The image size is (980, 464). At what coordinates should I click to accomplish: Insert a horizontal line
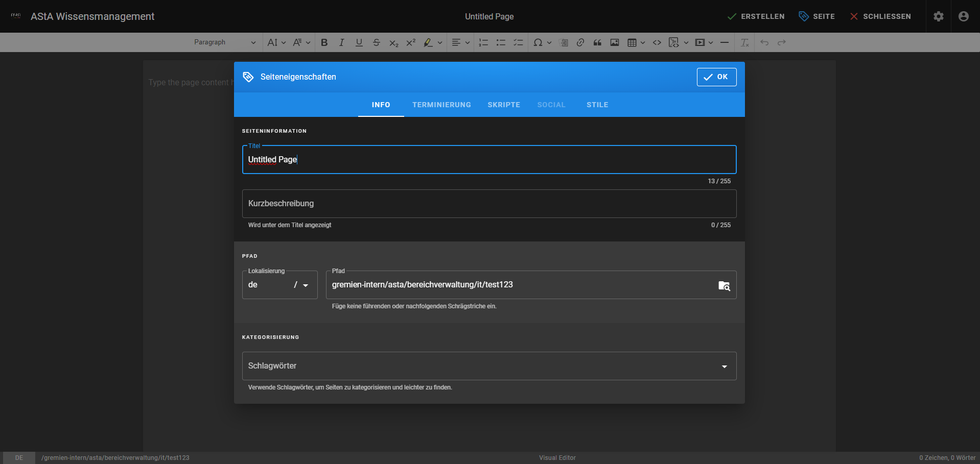tap(725, 42)
